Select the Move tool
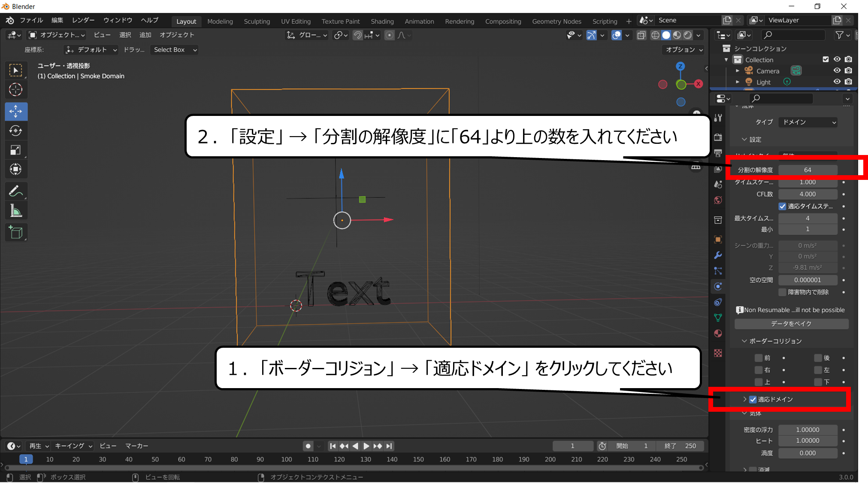 16,112
